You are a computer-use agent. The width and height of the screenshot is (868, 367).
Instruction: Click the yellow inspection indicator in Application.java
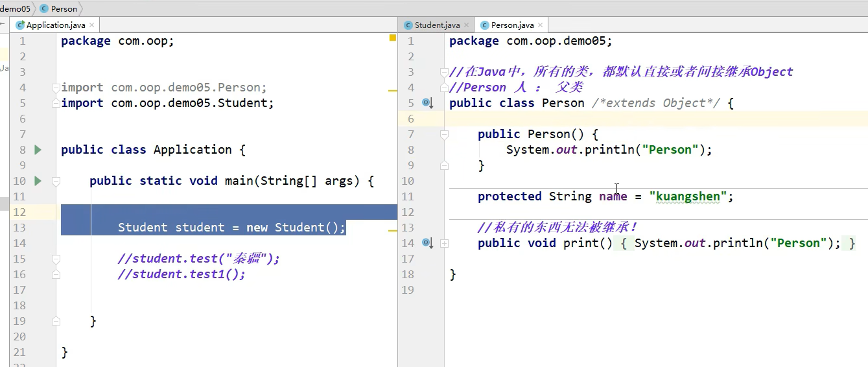(x=393, y=38)
